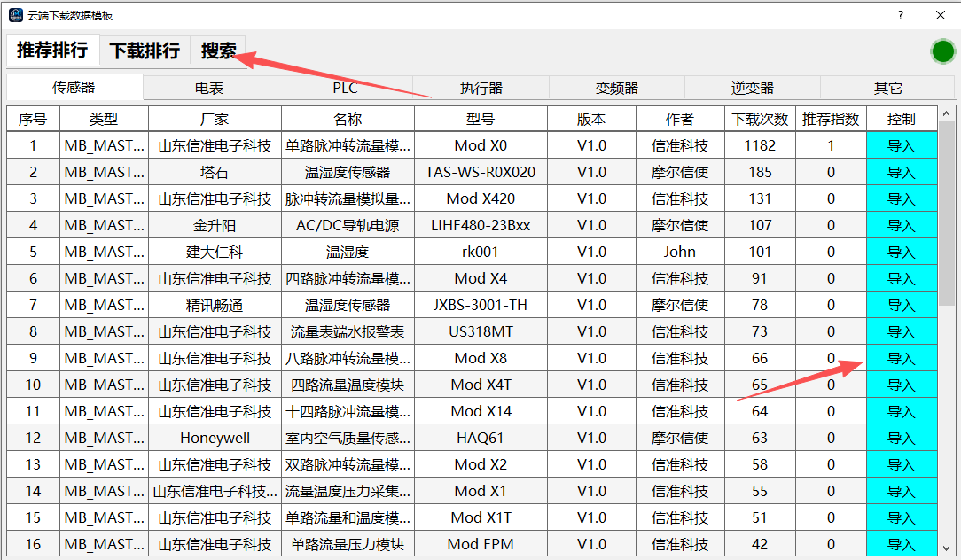961x560 pixels.
Task: Click the 控制 column header
Action: click(x=902, y=119)
